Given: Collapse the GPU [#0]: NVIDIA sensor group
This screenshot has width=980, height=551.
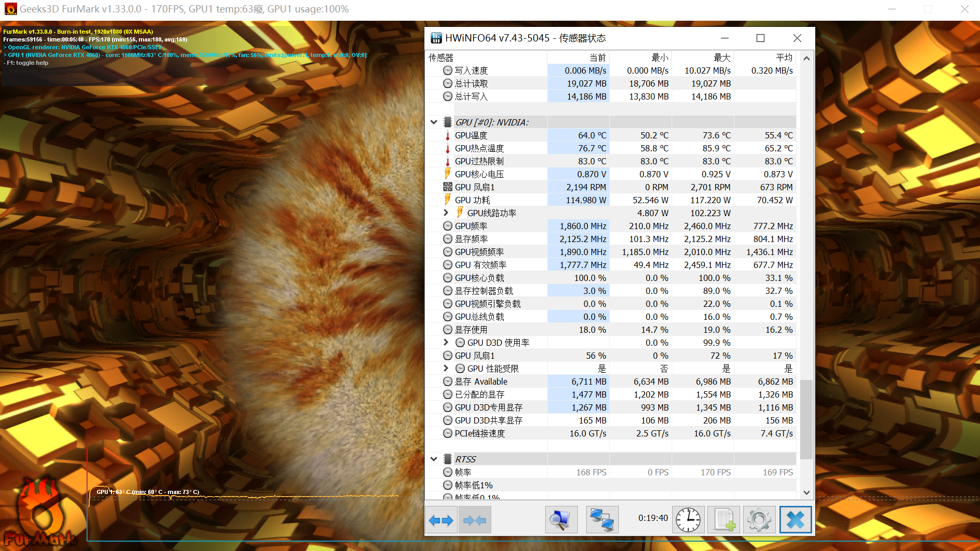Looking at the screenshot, I should (434, 122).
